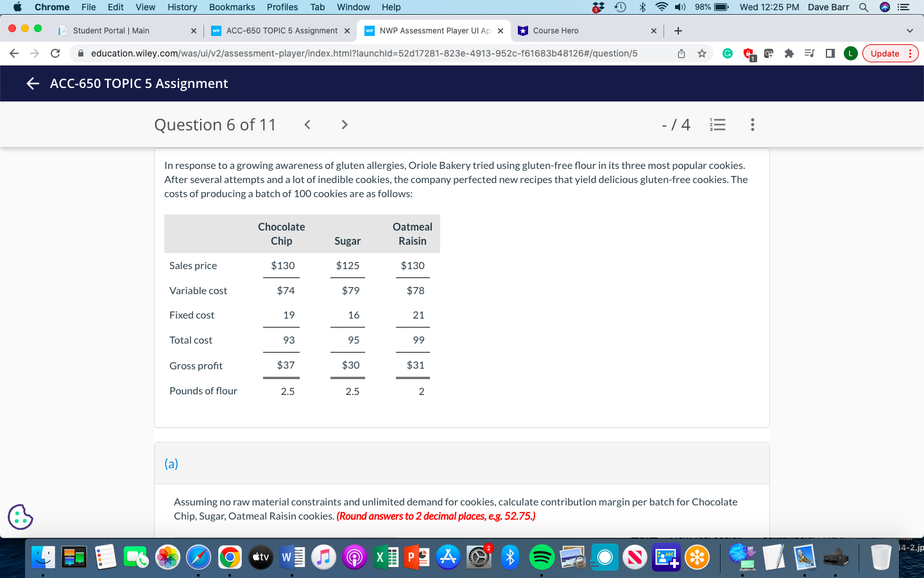Bookmark this page with the star icon
The height and width of the screenshot is (578, 924).
[701, 53]
